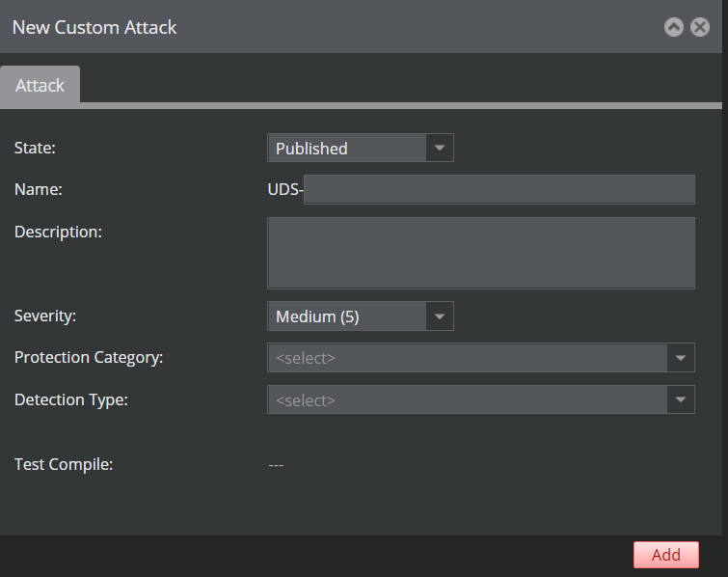Click the UDS- name prefix text
Viewport: 728px width, 577px height.
[x=285, y=189]
